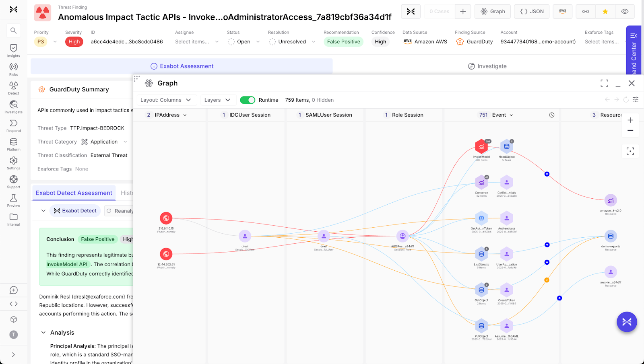Click the Exabot Detect chip
644x364 pixels.
click(x=75, y=211)
